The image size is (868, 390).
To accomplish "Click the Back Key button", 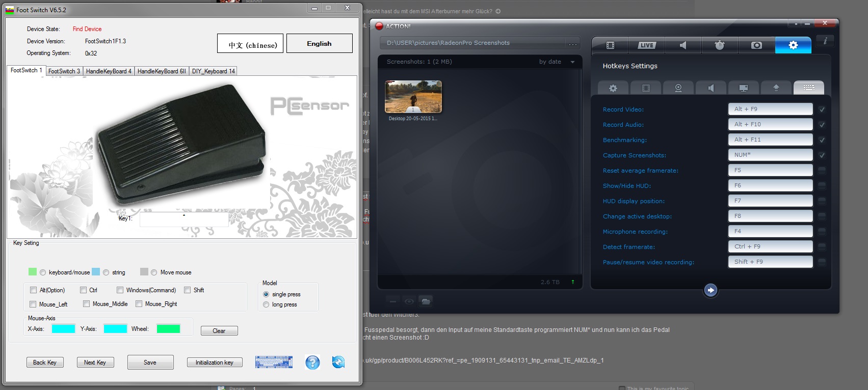I will pos(45,363).
